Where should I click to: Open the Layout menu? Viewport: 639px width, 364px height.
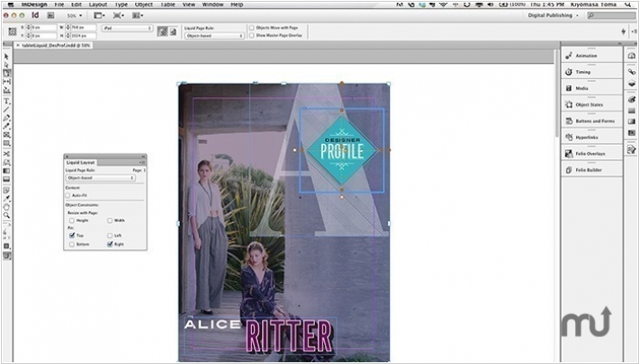pyautogui.click(x=98, y=4)
